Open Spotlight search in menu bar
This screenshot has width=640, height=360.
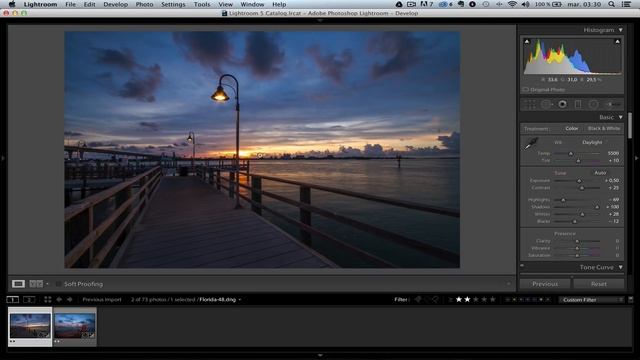[x=611, y=4]
